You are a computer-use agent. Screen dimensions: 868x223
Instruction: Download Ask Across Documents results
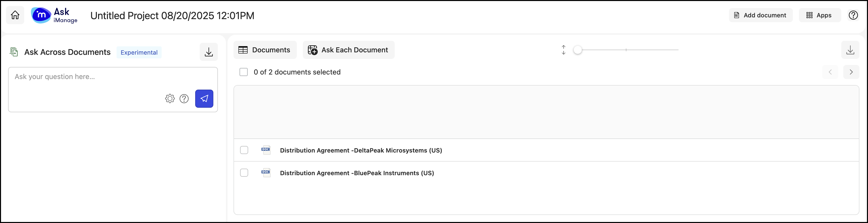click(209, 52)
